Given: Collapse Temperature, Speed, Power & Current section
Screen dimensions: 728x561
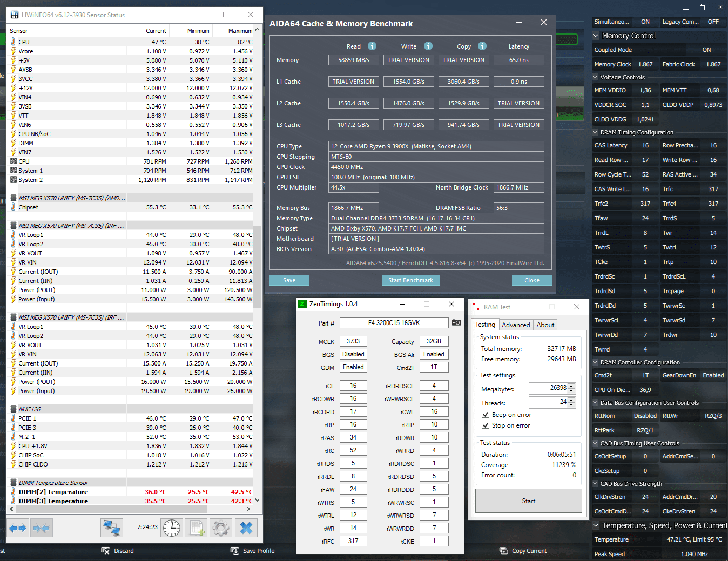Looking at the screenshot, I should tap(596, 525).
